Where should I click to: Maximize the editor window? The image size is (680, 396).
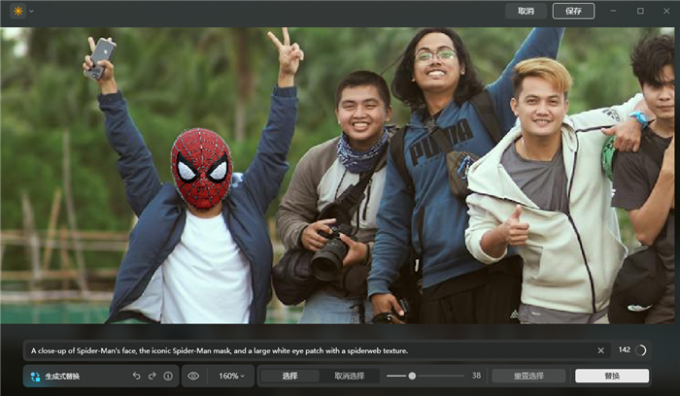tap(640, 11)
